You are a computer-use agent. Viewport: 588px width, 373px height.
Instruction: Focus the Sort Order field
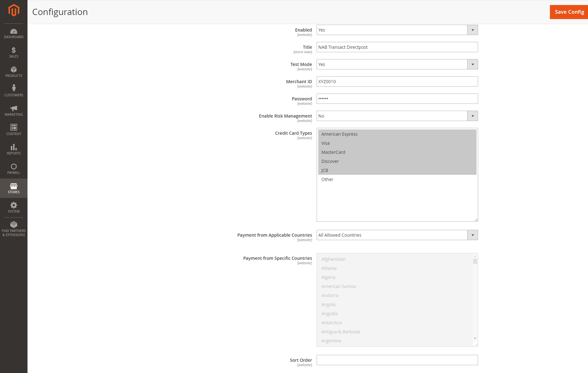pos(397,360)
